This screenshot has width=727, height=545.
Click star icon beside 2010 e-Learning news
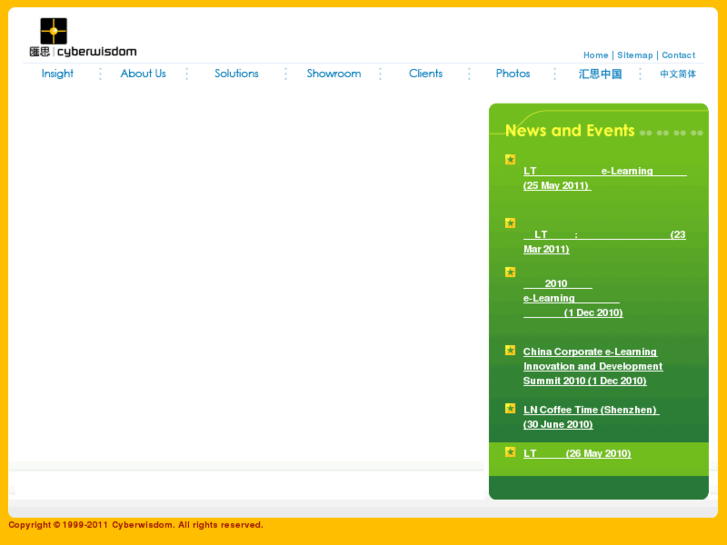point(510,272)
